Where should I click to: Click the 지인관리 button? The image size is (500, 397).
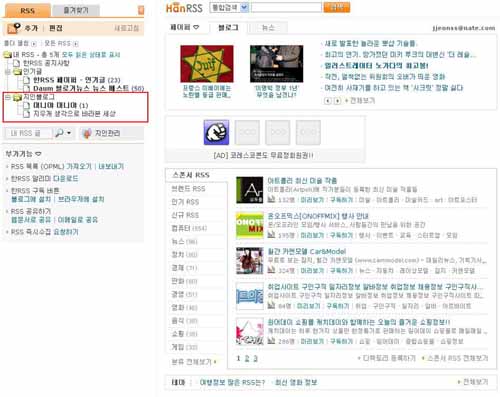click(x=112, y=133)
